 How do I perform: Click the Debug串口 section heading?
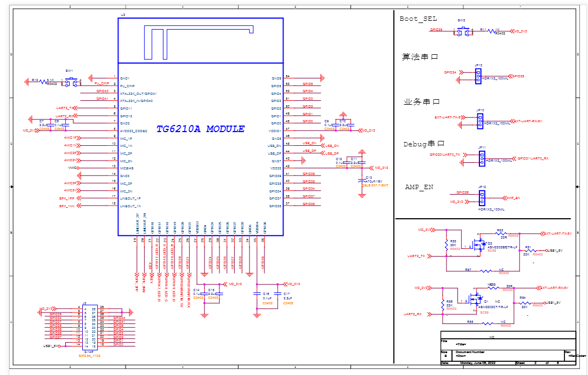click(x=424, y=144)
